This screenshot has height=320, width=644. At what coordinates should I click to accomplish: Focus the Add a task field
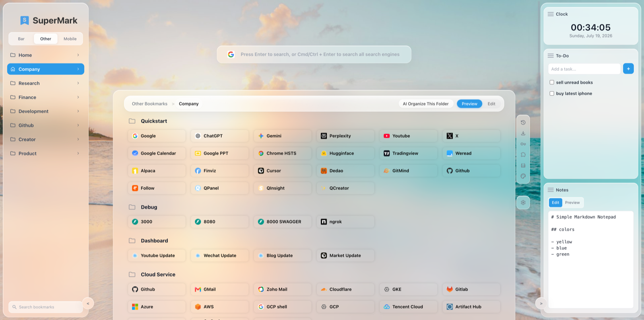click(x=584, y=69)
